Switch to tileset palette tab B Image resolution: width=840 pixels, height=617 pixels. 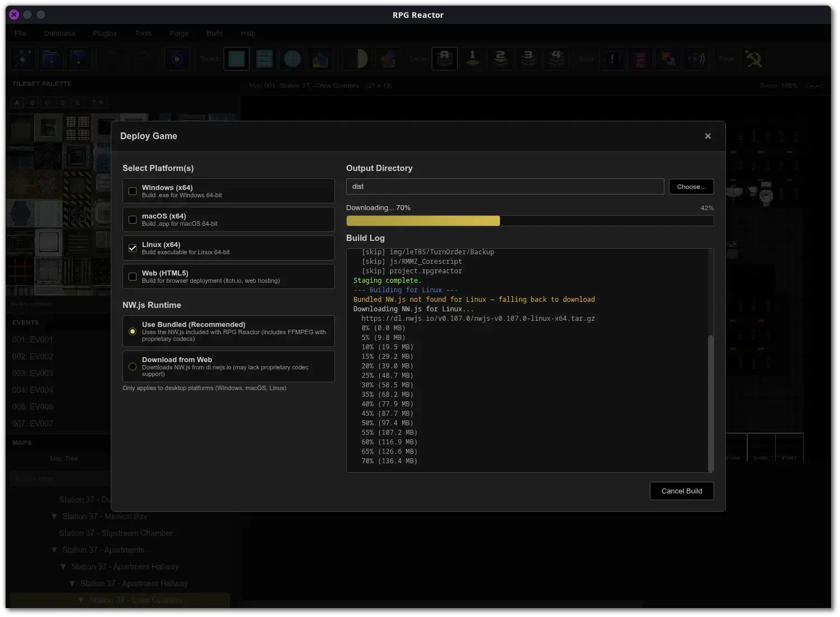[32, 103]
